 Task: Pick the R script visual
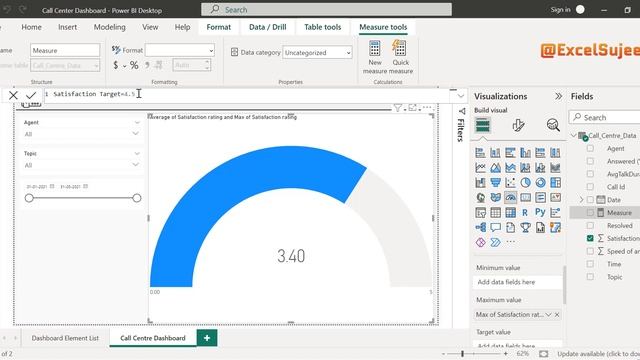(525, 213)
